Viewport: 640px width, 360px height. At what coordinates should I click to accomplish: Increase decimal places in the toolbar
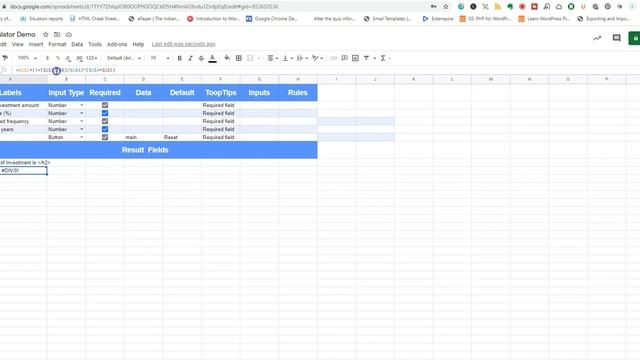pos(79,58)
